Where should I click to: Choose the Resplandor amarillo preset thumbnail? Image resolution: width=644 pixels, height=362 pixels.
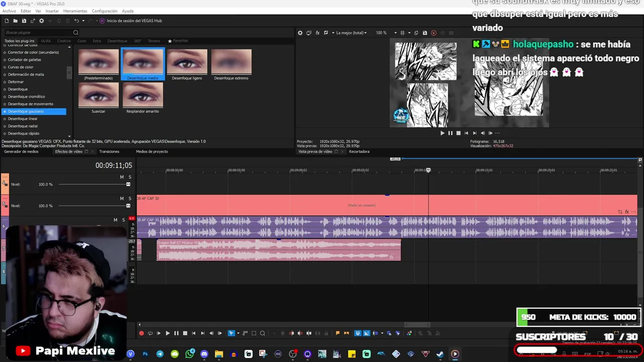pyautogui.click(x=143, y=98)
